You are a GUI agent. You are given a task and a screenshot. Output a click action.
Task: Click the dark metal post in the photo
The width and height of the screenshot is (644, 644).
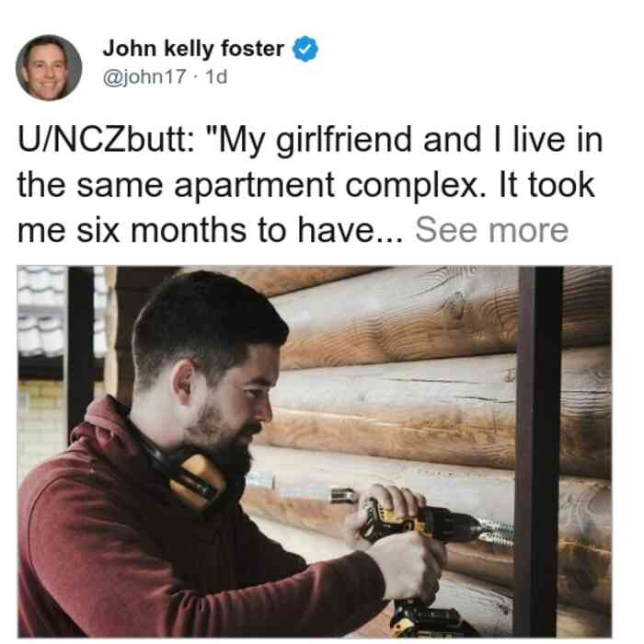click(539, 452)
